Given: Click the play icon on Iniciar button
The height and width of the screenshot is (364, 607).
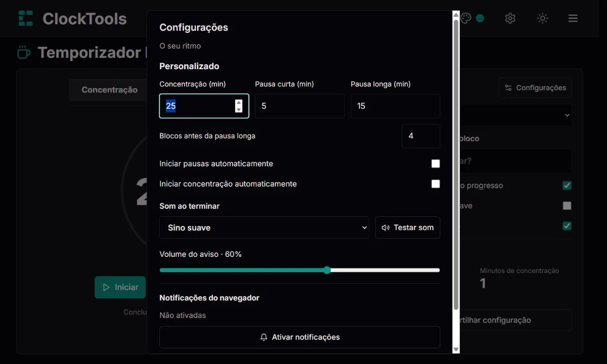Looking at the screenshot, I should tap(106, 287).
